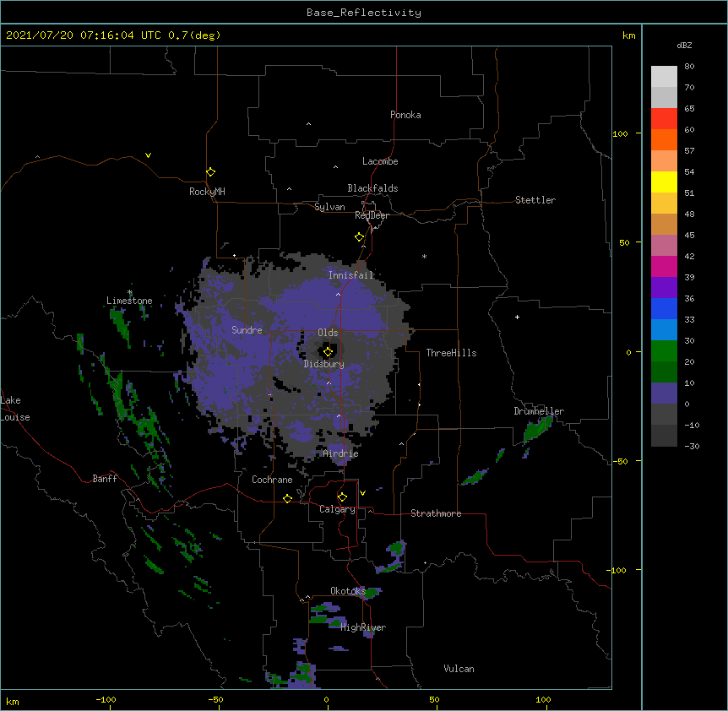The height and width of the screenshot is (711, 728).
Task: Click the HighRiver label
Action: pos(363,627)
